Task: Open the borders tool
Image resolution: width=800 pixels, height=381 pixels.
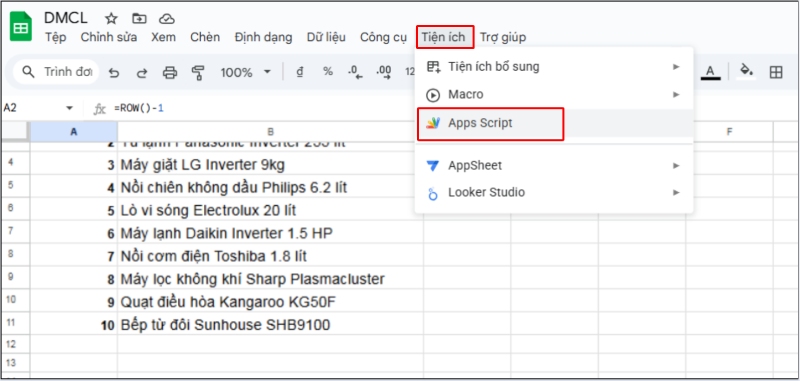Action: point(776,72)
